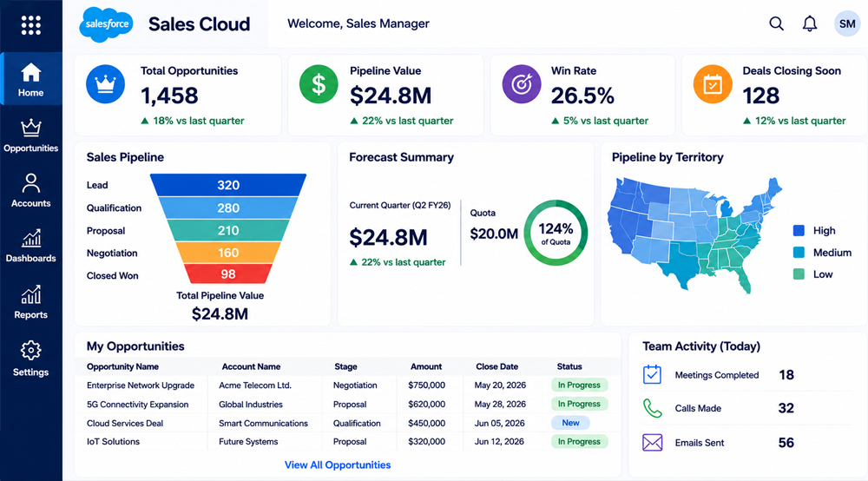Open Accounts from the sidebar
This screenshot has height=481, width=868.
(31, 190)
